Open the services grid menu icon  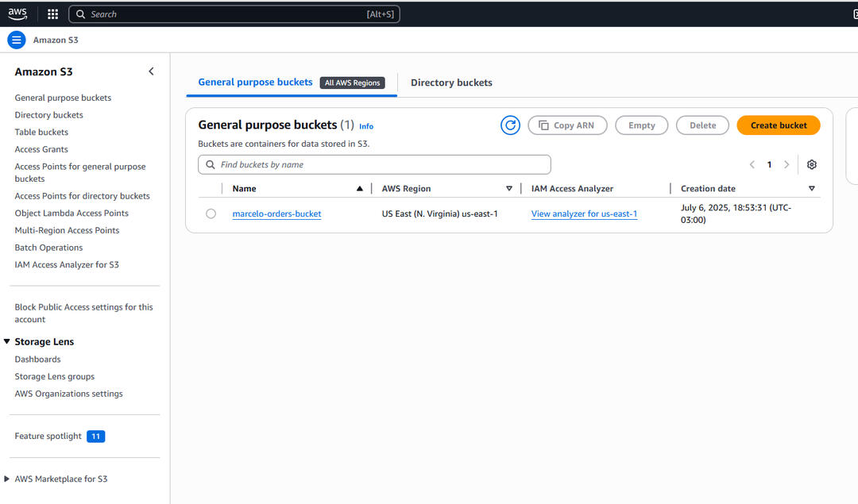(x=53, y=14)
